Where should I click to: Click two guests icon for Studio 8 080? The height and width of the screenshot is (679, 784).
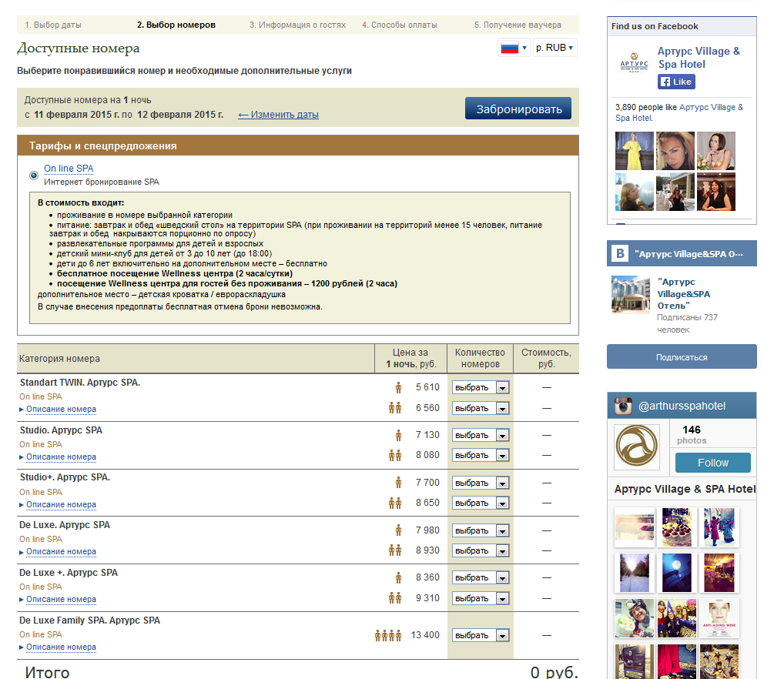click(x=395, y=455)
